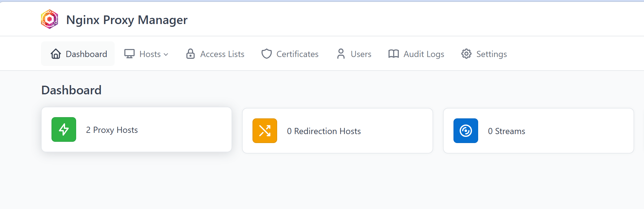Click the person icon for Users
This screenshot has height=209, width=644.
(x=341, y=54)
